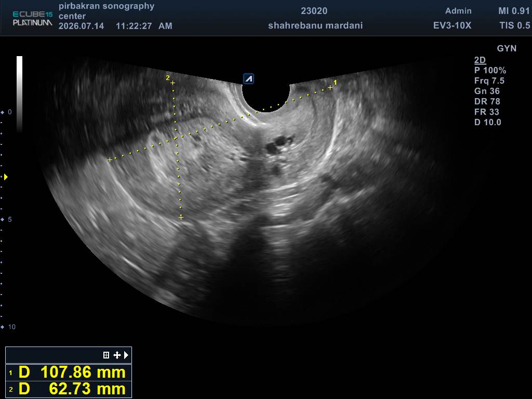Click the TIS 0.5 indicator

point(515,25)
